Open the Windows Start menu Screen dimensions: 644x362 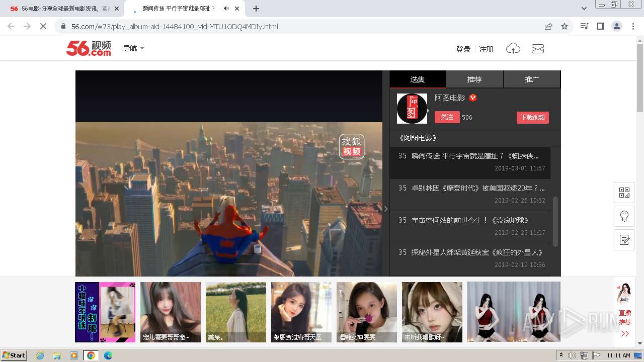(14, 355)
